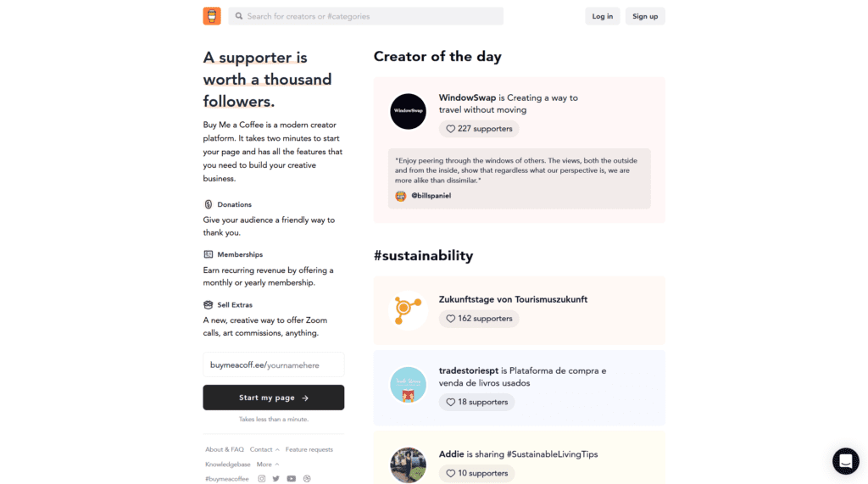Viewport: 868px width, 484px height.
Task: Click the heart on 162 supporters badge
Action: click(451, 319)
